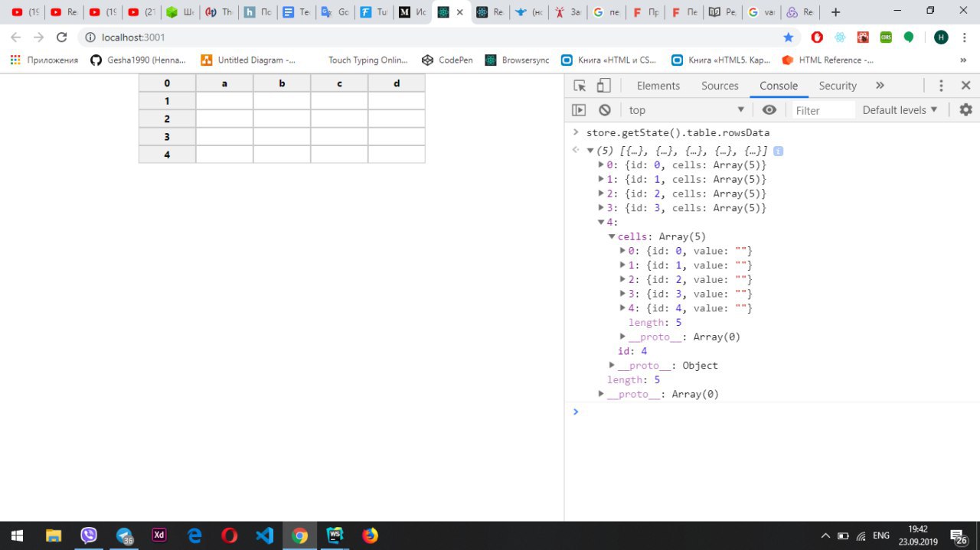Show more DevTools tabs with chevron
Screen dimensions: 980x550
[x=880, y=86]
